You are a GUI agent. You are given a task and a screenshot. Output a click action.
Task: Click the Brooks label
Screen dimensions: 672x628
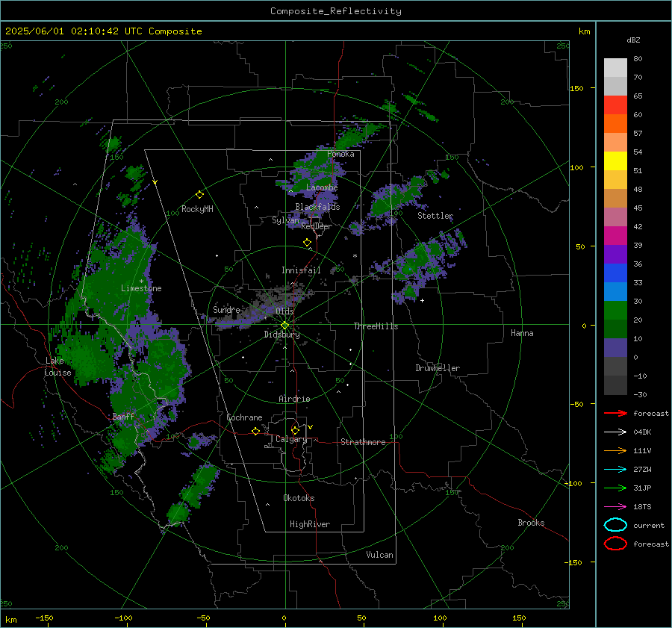point(531,523)
